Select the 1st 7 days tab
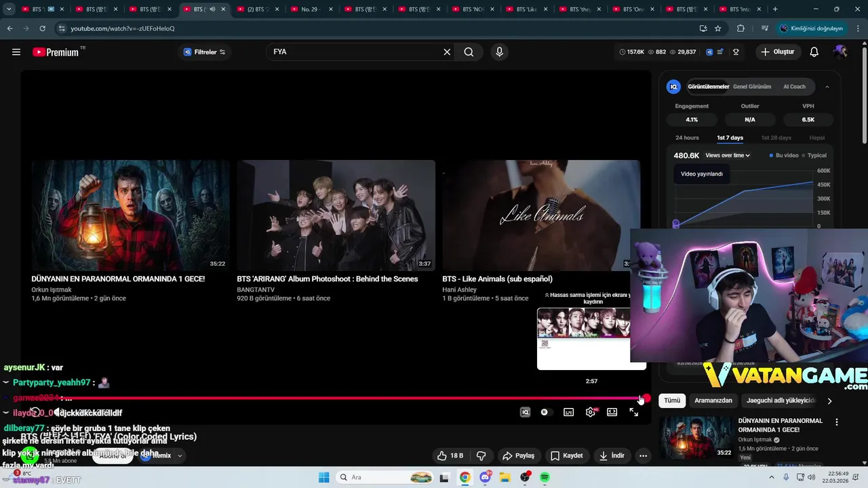The height and width of the screenshot is (488, 868). tap(730, 138)
